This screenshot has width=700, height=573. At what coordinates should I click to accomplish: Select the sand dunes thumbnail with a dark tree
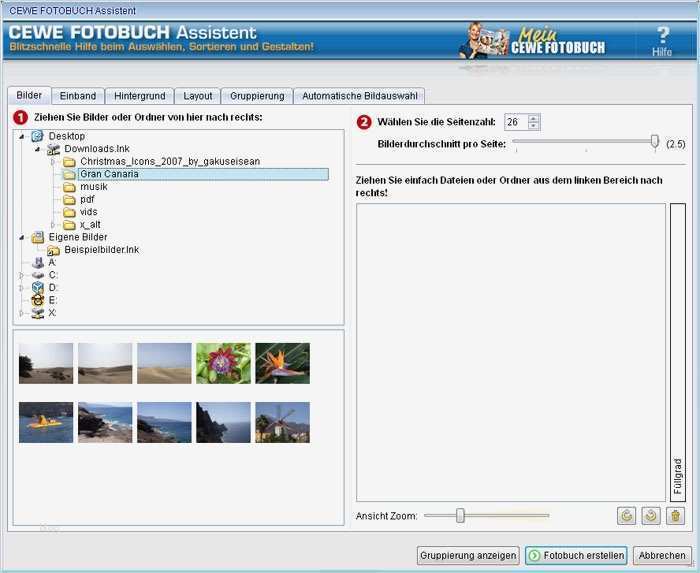46,363
